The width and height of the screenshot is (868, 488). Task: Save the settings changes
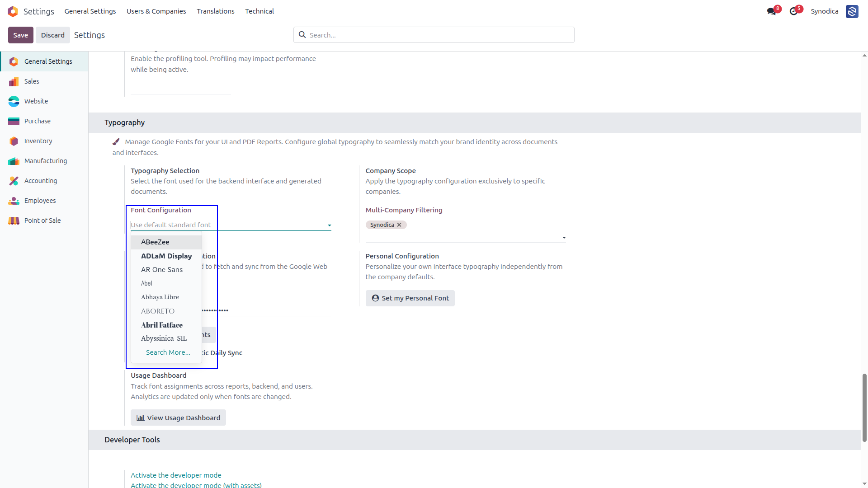21,35
